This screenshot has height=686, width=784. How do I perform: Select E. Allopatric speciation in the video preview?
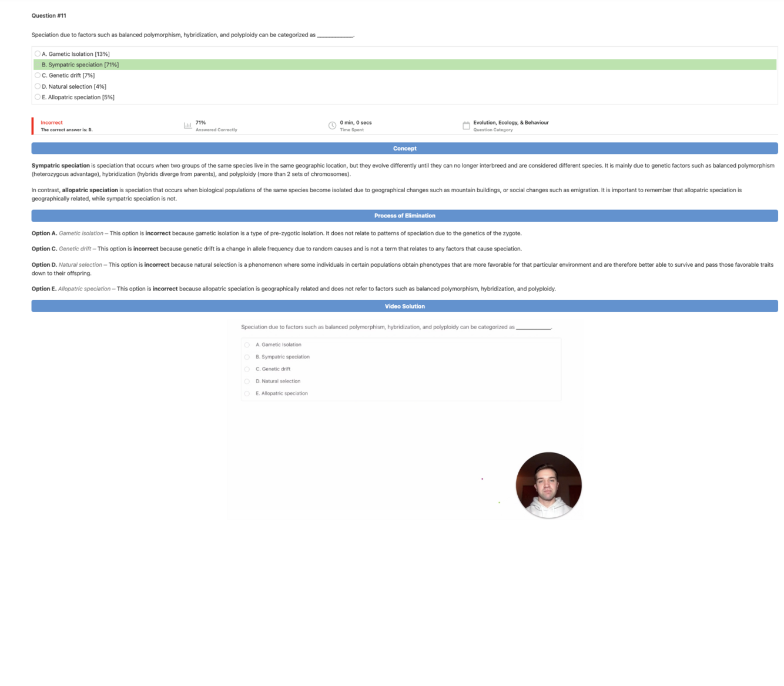pyautogui.click(x=247, y=393)
